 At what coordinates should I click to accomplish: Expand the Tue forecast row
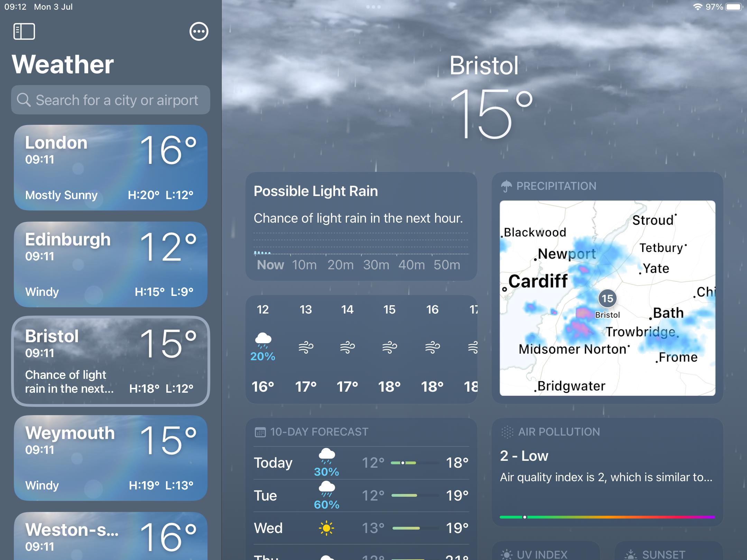361,495
